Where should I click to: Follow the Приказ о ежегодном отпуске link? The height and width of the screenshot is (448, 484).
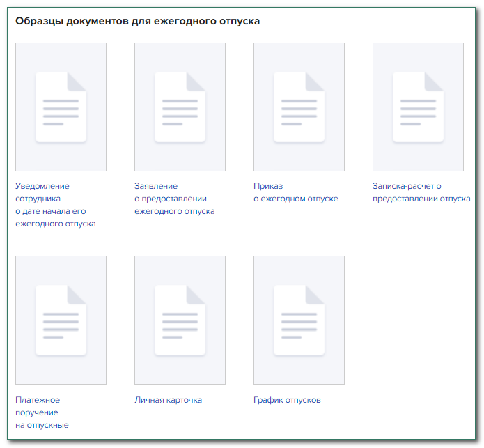[x=295, y=192]
